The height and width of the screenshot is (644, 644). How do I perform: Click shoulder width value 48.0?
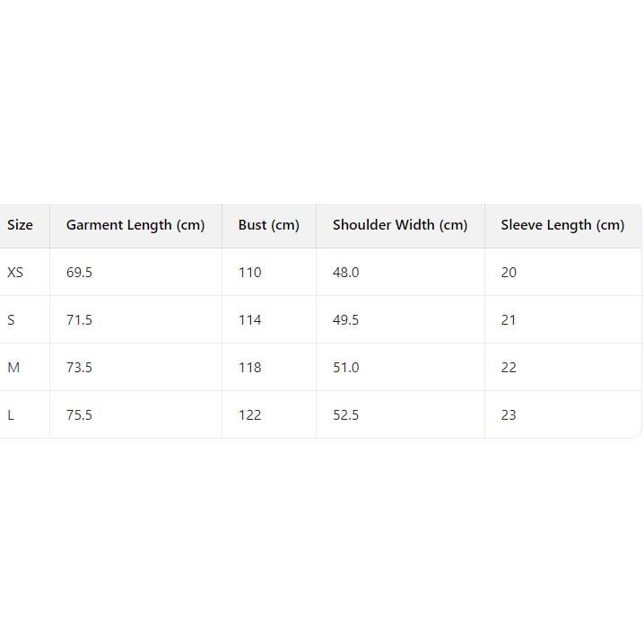[x=345, y=273]
